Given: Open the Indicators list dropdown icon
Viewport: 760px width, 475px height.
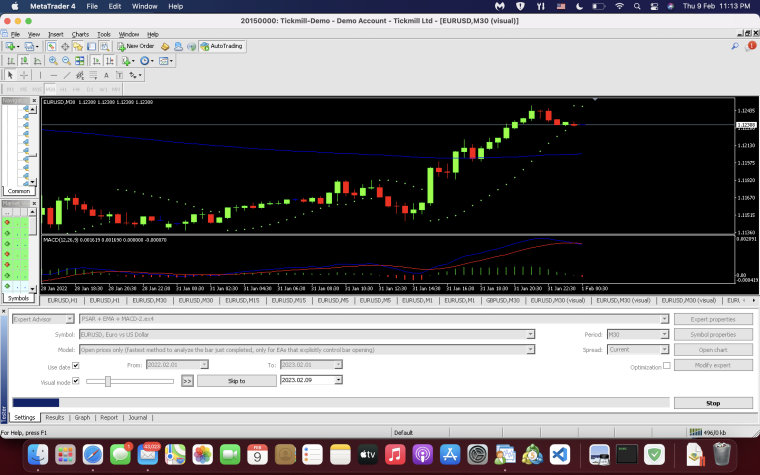Looking at the screenshot, I should pyautogui.click(x=128, y=61).
